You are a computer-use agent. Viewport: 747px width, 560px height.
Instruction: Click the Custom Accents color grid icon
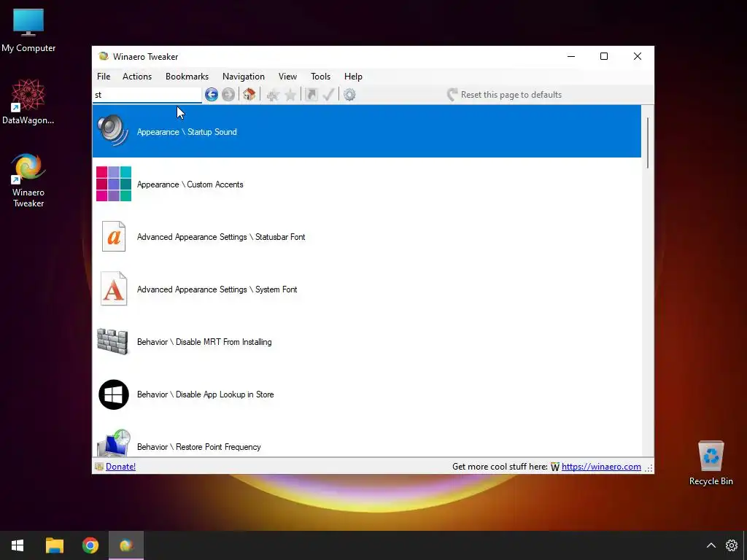coord(113,184)
